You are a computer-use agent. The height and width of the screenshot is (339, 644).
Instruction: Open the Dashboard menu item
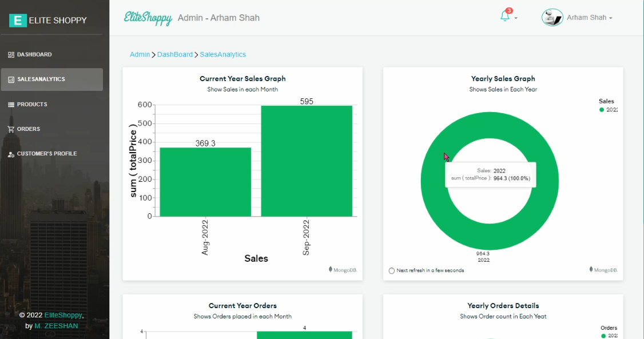(51, 54)
